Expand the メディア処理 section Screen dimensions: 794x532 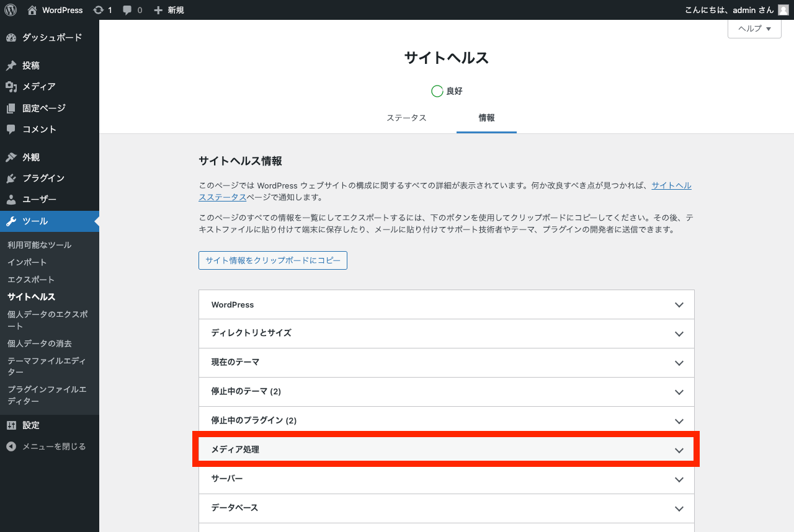pos(447,450)
